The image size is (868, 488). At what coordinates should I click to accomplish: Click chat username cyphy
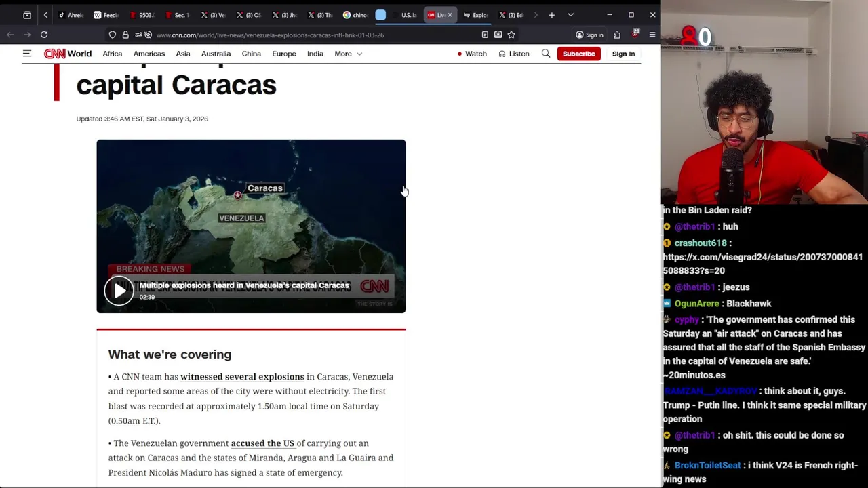click(686, 320)
